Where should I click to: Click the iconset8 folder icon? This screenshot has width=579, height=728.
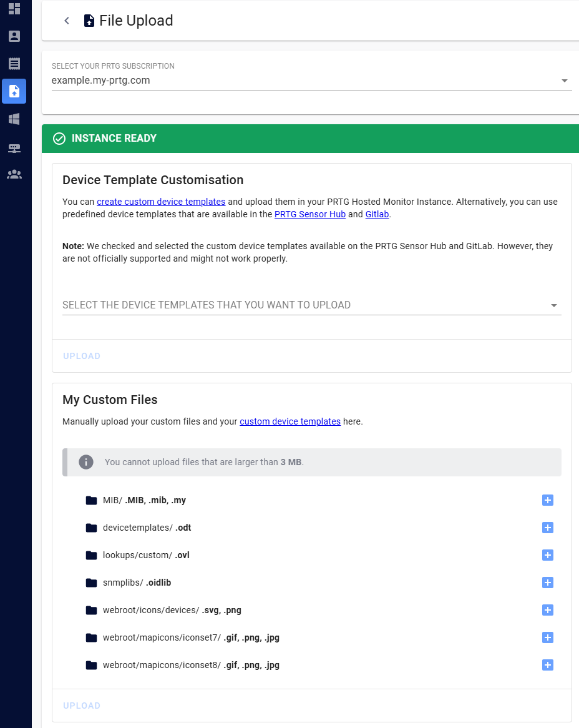coord(91,665)
